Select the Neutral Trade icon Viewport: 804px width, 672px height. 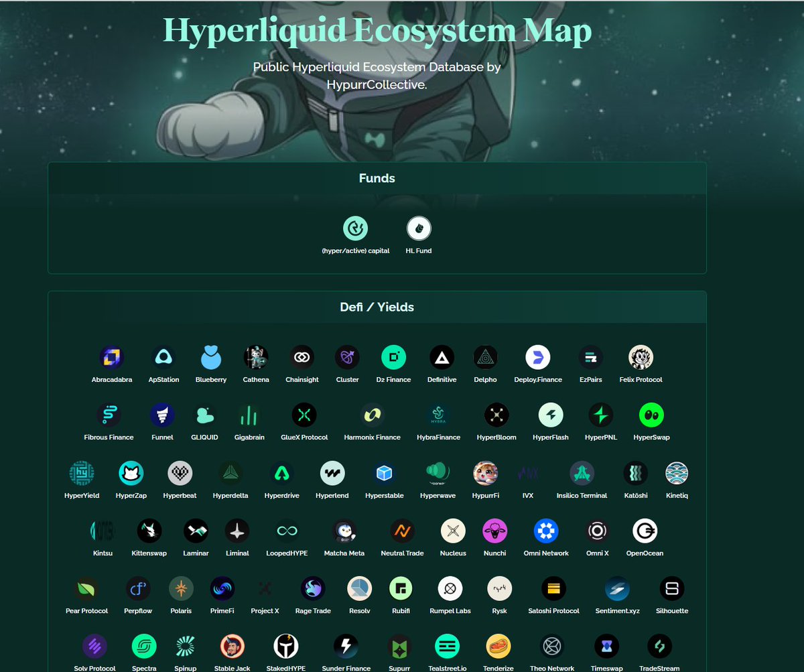(402, 531)
